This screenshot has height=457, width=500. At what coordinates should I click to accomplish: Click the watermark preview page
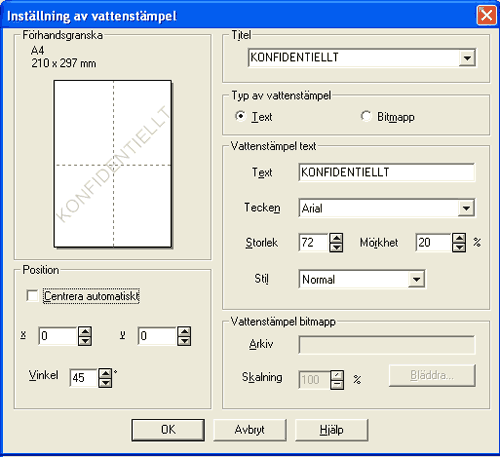[113, 164]
